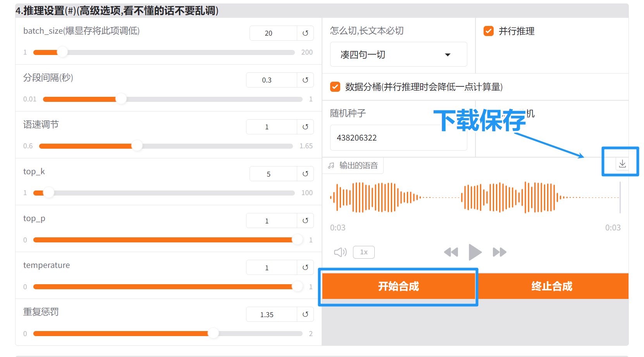The image size is (644, 357).
Task: Click the 随机种子 input field
Action: [x=398, y=137]
